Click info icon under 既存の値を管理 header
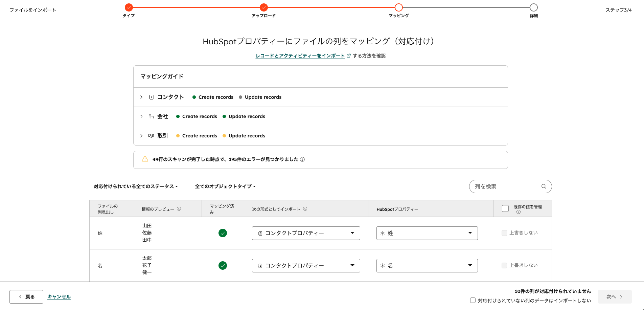The image size is (644, 310). coord(519,212)
